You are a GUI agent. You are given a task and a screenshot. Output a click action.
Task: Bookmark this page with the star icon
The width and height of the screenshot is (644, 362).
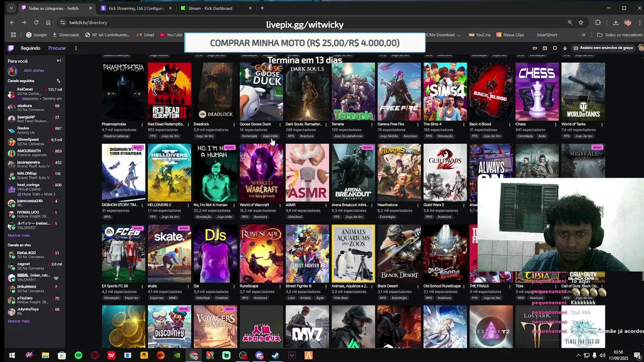click(581, 23)
